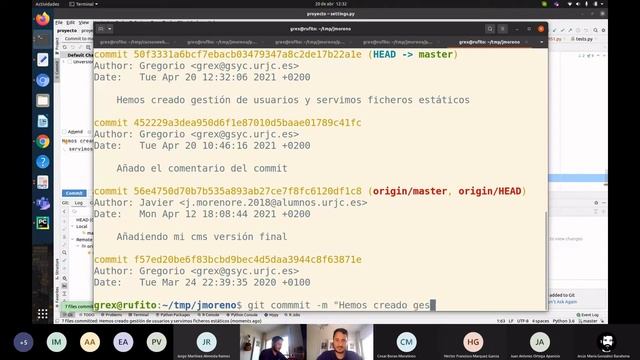Image resolution: width=640 pixels, height=360 pixels.
Task: Open the text editor dock icon with pencil
Action: tap(43, 60)
